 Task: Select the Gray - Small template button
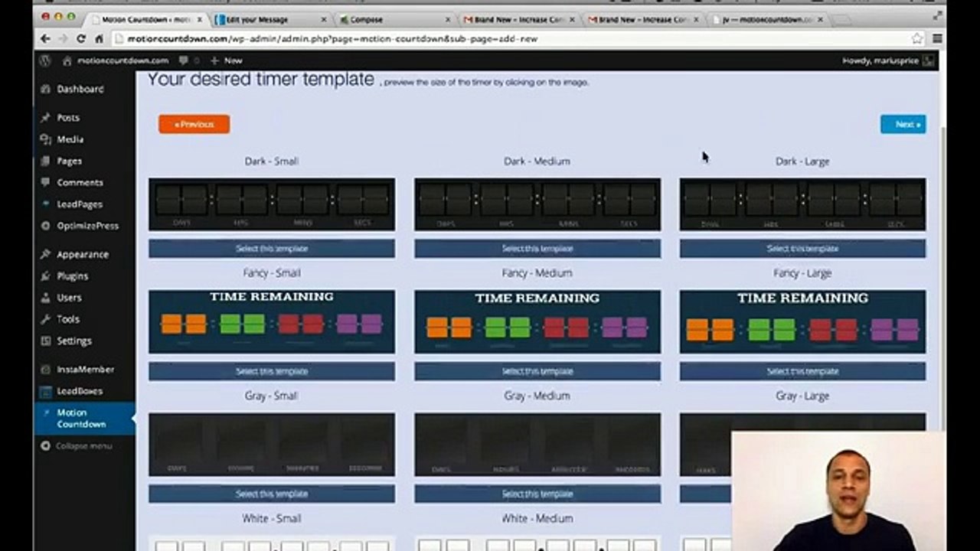pyautogui.click(x=272, y=494)
